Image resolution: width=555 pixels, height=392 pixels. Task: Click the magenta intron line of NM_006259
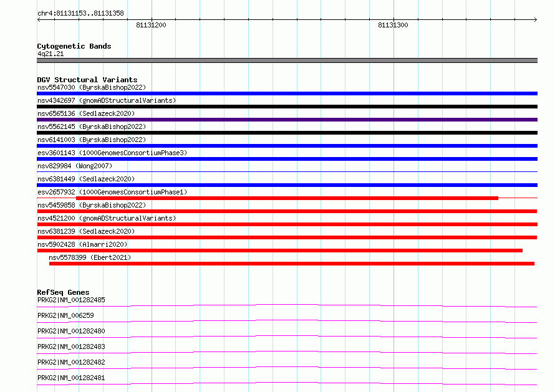click(287, 320)
